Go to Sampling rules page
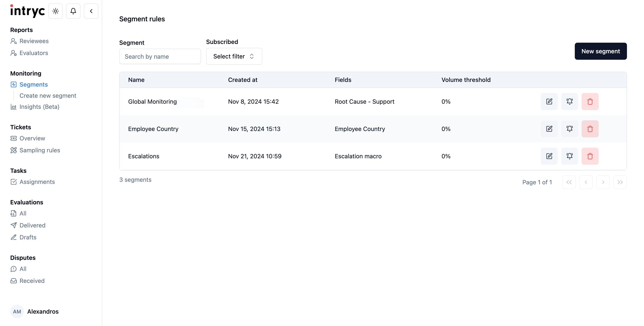The height and width of the screenshot is (326, 644). coord(39,150)
